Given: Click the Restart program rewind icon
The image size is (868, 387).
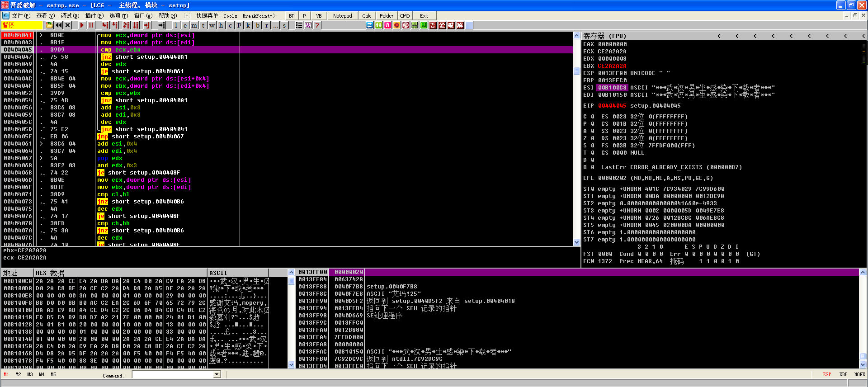Looking at the screenshot, I should click(x=59, y=25).
